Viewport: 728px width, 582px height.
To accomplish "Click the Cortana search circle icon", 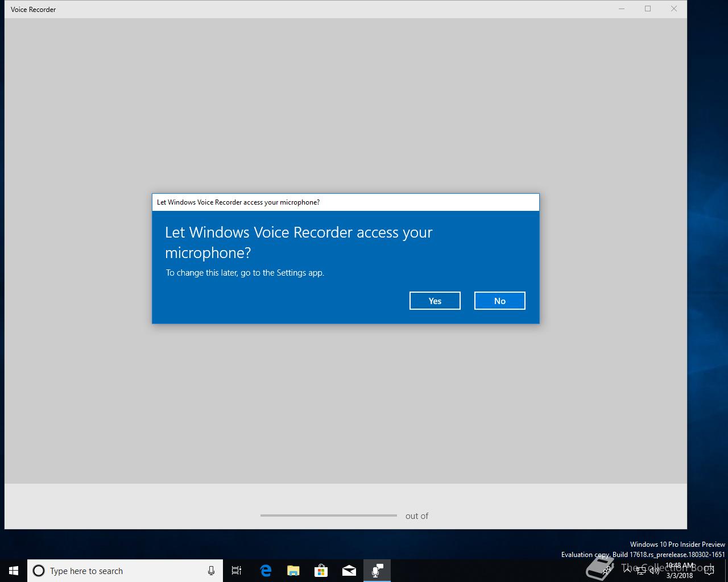I will tap(39, 571).
